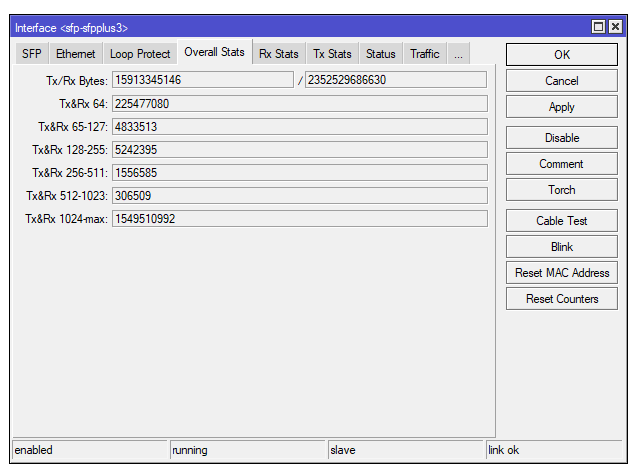Maximize the Interface window
640x473 pixels.
tap(598, 27)
